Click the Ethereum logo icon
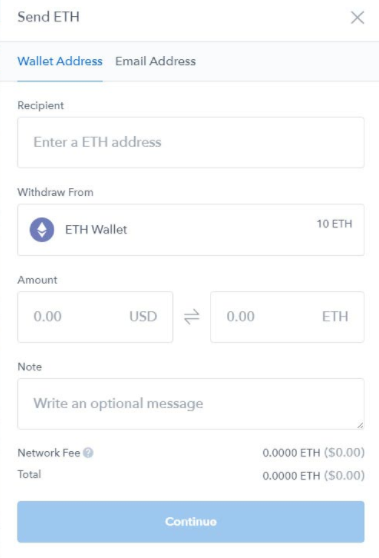 click(42, 230)
